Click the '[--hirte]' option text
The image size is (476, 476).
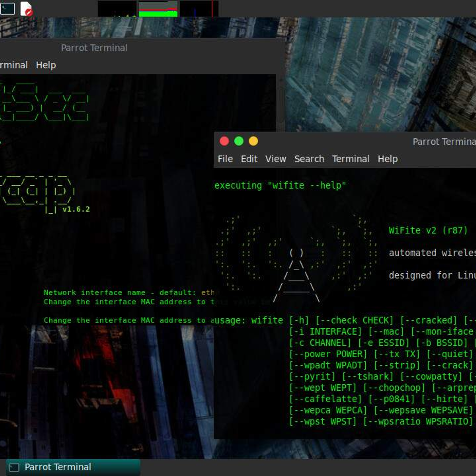point(444,399)
